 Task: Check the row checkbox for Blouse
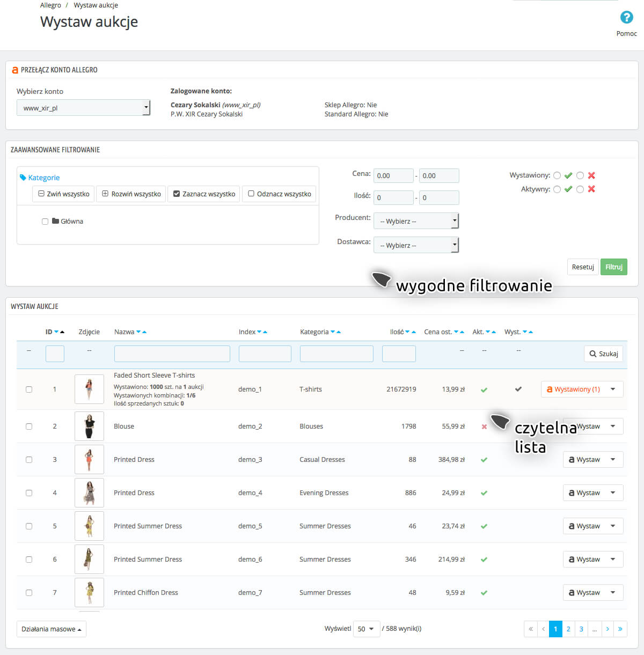click(x=29, y=426)
